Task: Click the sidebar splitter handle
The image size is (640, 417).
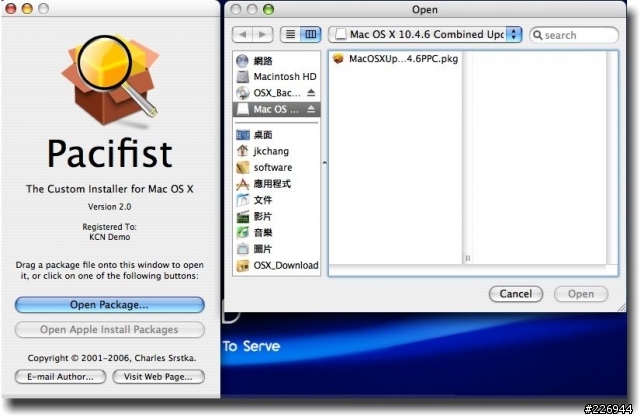Action: 324,163
